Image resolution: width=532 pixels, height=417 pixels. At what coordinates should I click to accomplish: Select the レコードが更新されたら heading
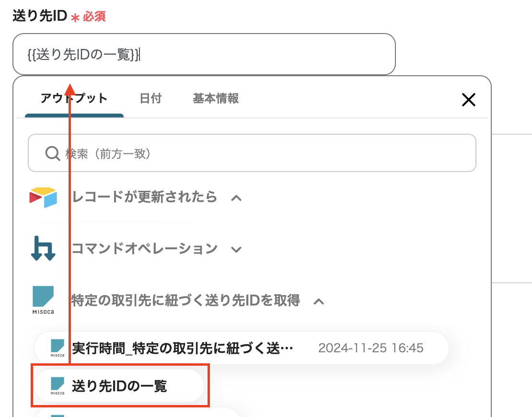tap(145, 197)
